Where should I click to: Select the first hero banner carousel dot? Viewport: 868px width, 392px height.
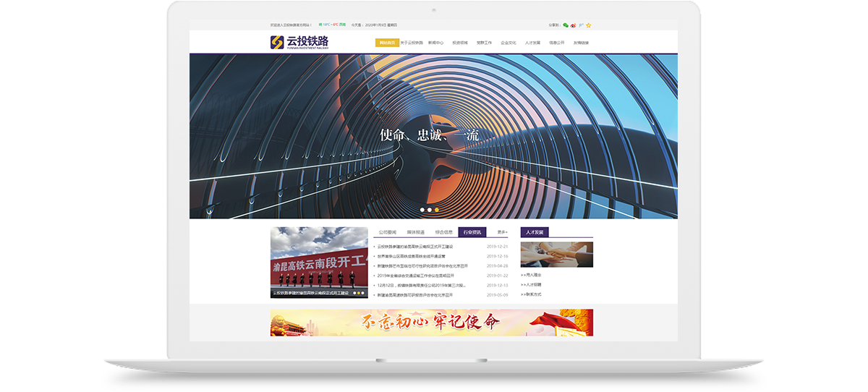coord(422,210)
